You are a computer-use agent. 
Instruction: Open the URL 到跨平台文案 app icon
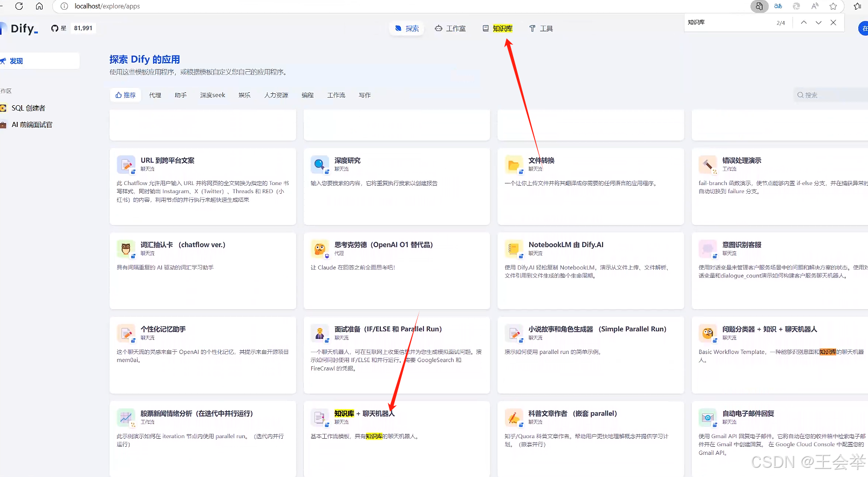pyautogui.click(x=126, y=164)
